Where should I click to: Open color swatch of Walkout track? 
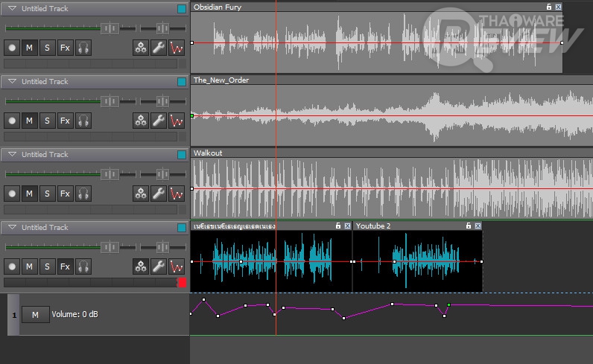pos(182,155)
